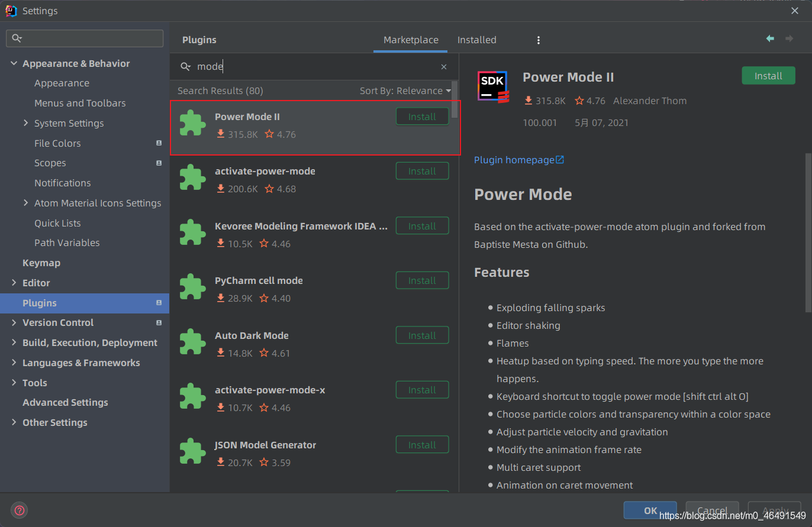Open the help question mark button
Viewport: 812px width, 527px height.
coord(20,510)
